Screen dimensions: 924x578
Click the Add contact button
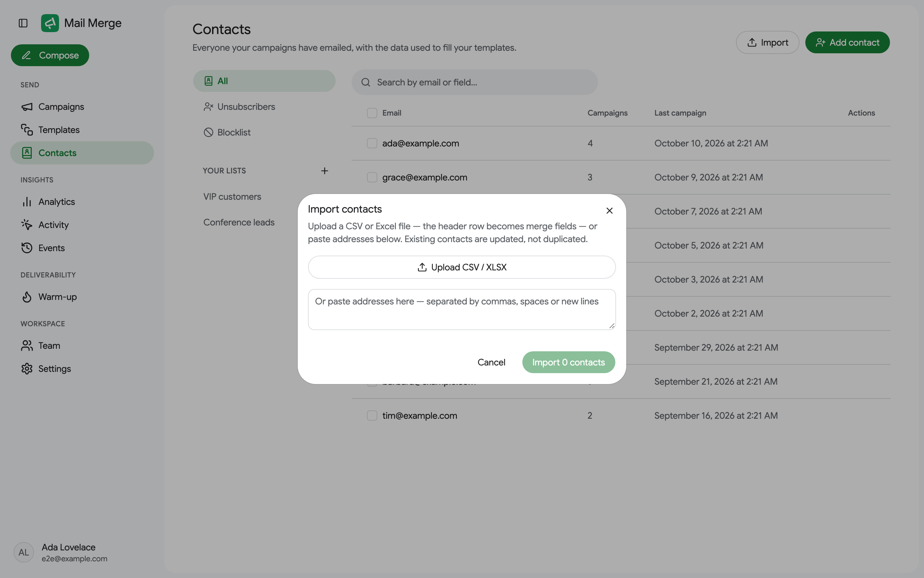tap(847, 42)
